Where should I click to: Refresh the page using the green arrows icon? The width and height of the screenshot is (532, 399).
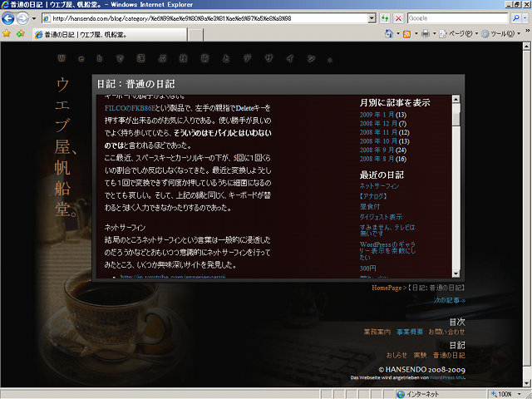[385, 17]
